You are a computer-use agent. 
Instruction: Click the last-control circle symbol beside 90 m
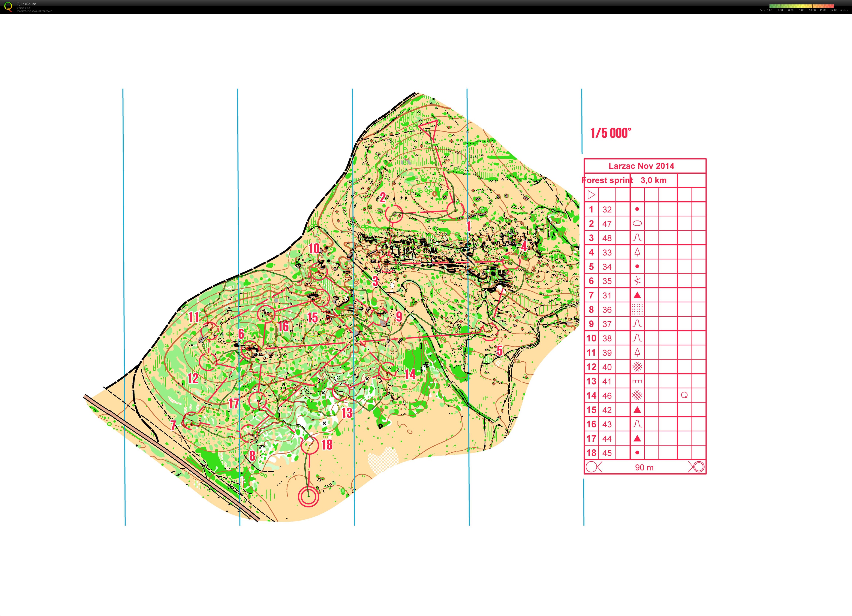coord(592,467)
